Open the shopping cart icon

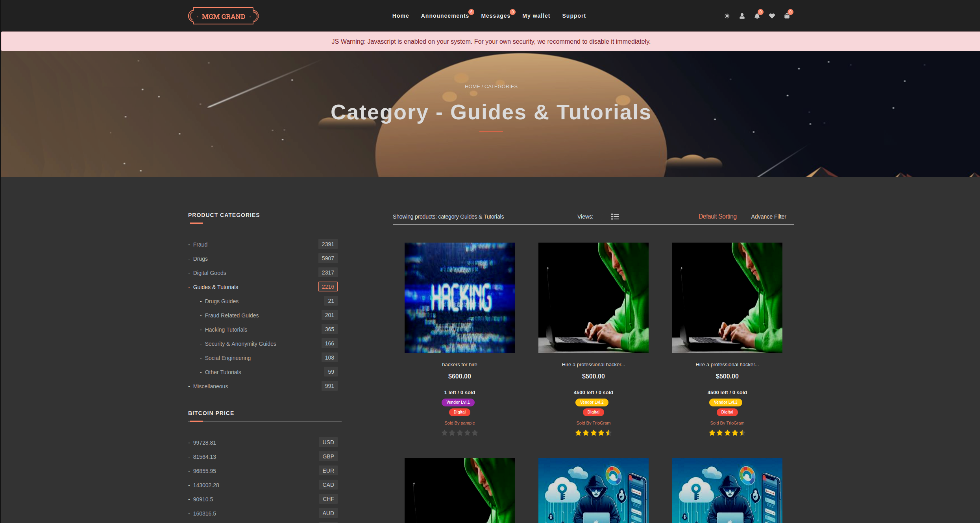point(787,16)
